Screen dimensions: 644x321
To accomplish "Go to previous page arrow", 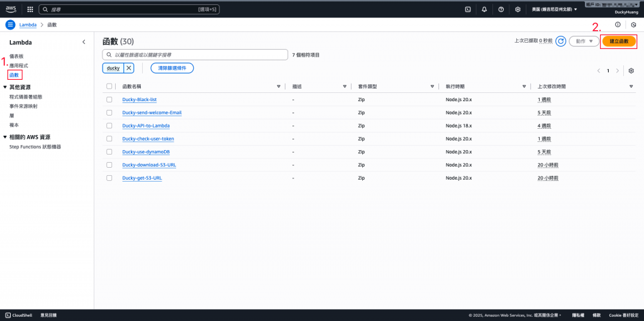I will tap(599, 70).
